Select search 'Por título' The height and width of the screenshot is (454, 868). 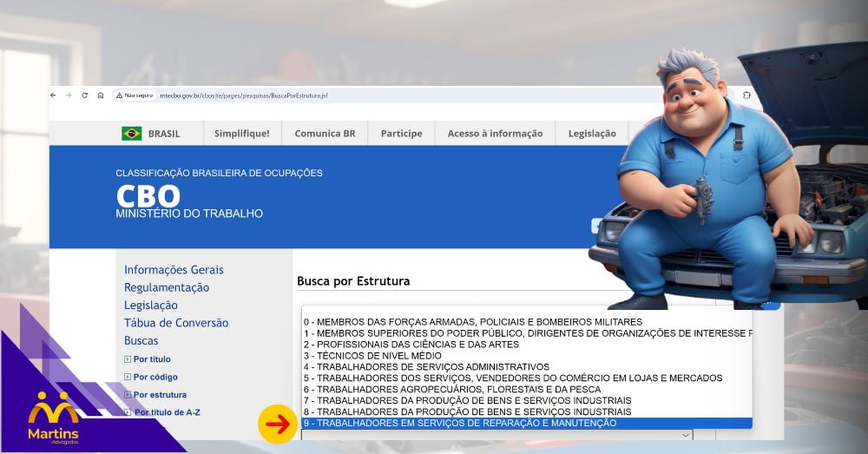pos(152,359)
